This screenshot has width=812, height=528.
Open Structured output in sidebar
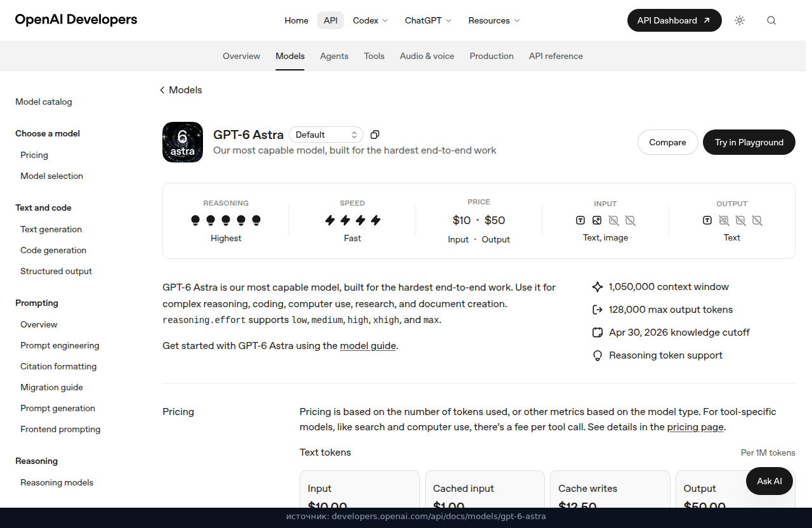56,271
